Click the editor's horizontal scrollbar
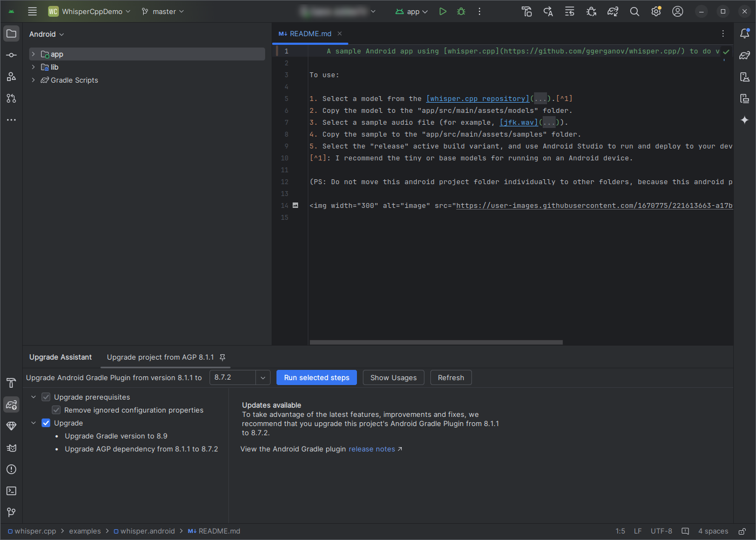 click(x=435, y=342)
